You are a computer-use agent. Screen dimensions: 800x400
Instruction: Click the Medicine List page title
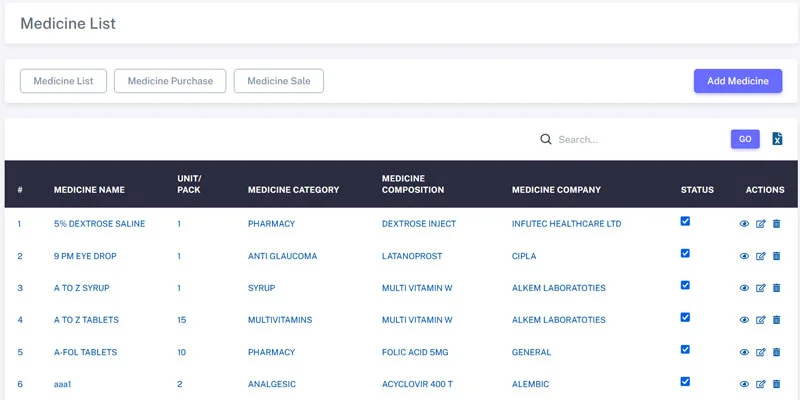coord(68,23)
